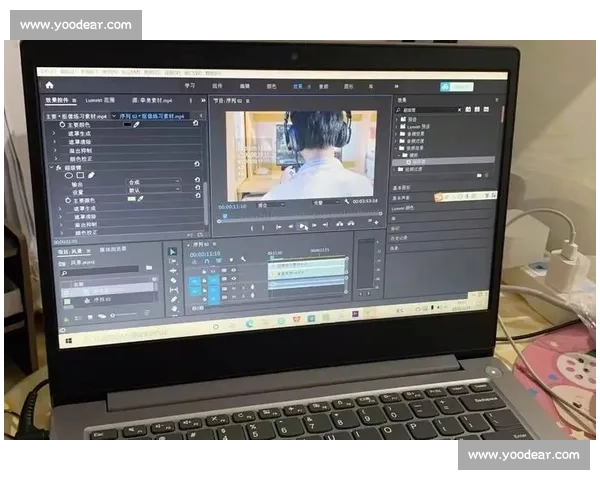The width and height of the screenshot is (600, 480).
Task: Open the 媒体浏览器 tab
Action: point(113,249)
